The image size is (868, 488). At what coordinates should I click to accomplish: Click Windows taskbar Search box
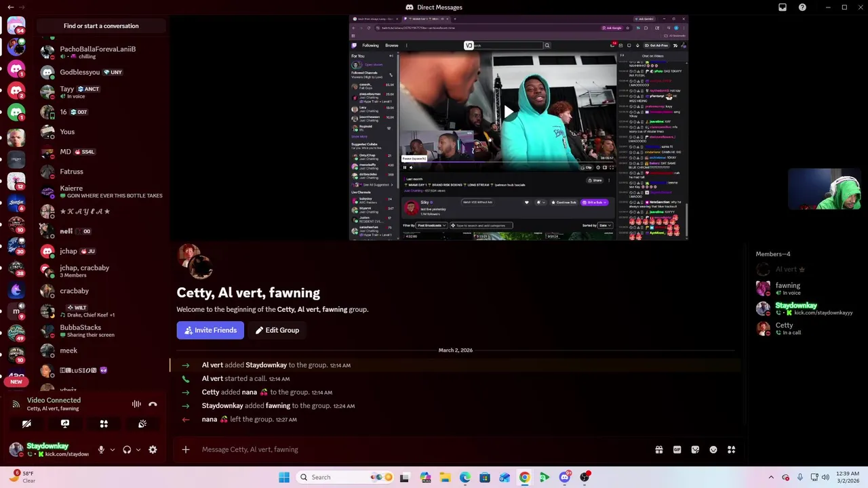click(345, 477)
